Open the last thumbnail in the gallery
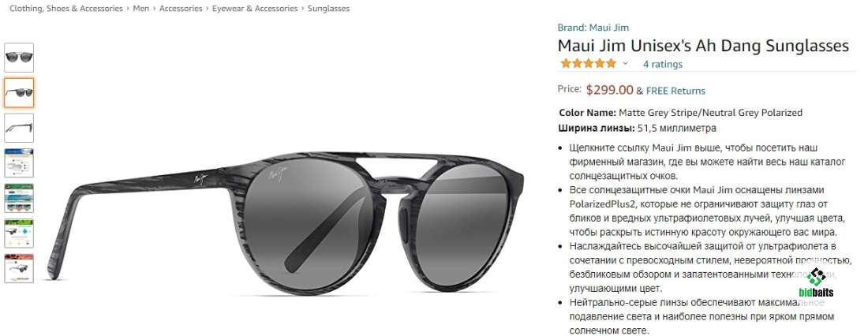Image resolution: width=868 pixels, height=336 pixels. pos(19,268)
